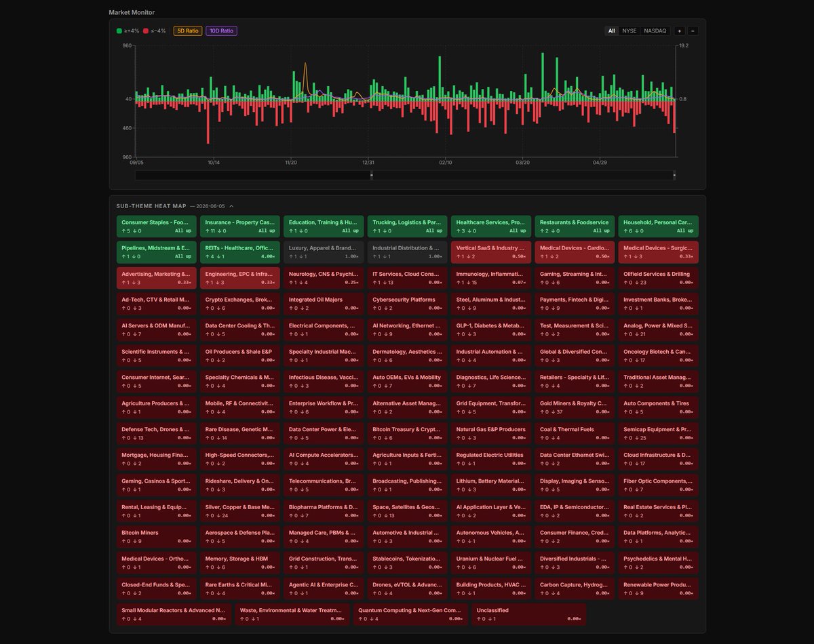Screen dimensions: 814x644
Task: Click the range scrollbar track below chart
Action: click(406, 175)
